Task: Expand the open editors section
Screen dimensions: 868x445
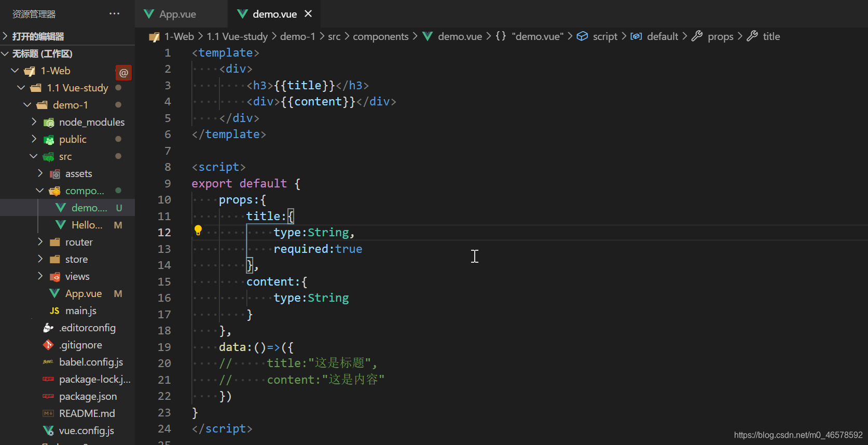Action: click(5, 36)
